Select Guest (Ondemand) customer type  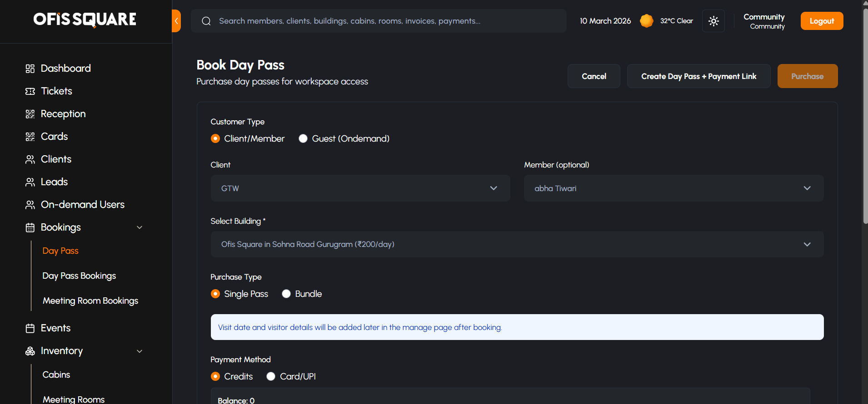point(303,138)
